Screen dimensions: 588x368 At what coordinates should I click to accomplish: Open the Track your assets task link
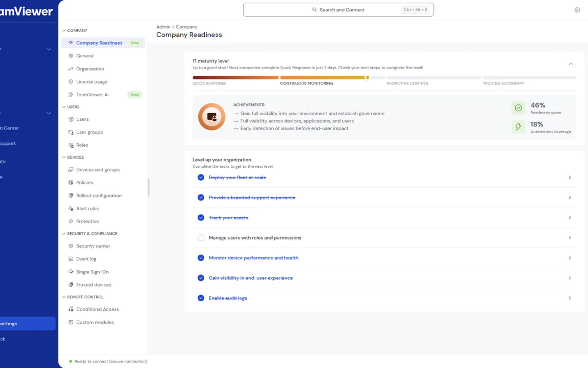point(229,218)
